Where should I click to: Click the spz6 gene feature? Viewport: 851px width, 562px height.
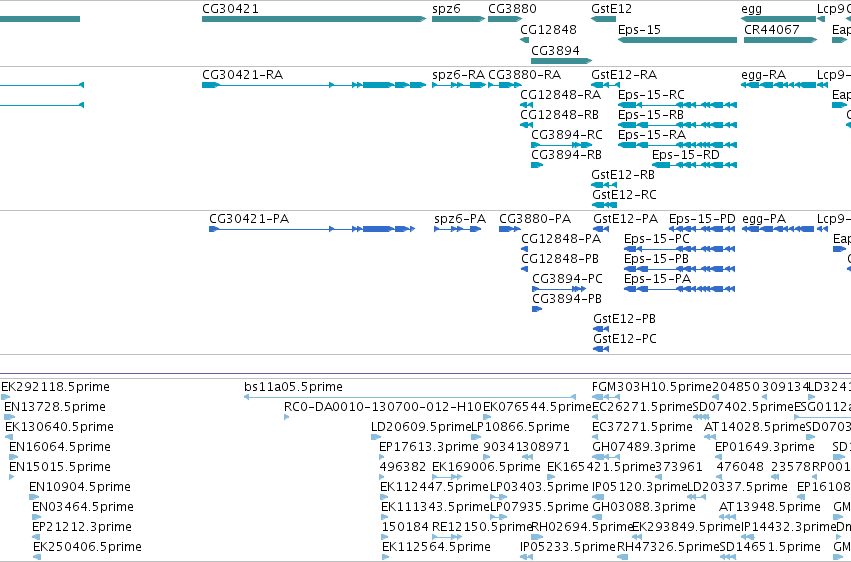458,19
